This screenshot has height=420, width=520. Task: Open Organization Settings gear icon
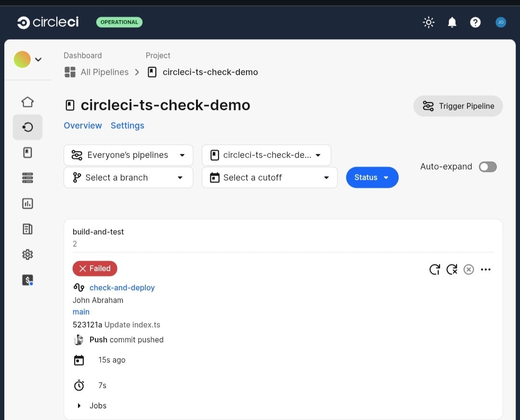[27, 254]
